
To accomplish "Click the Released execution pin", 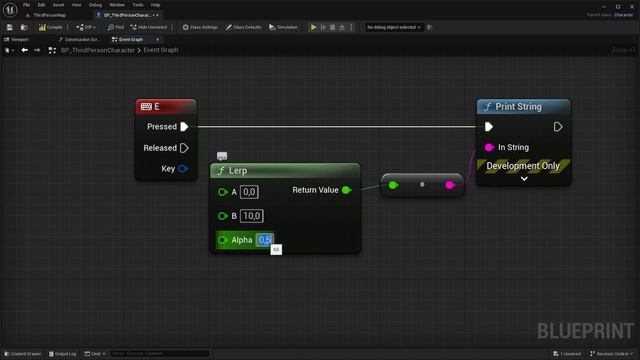I will pos(184,148).
